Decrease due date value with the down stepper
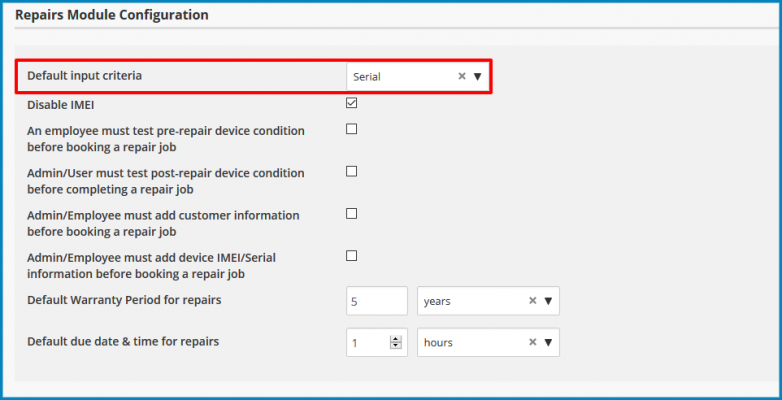This screenshot has width=782, height=400. pos(396,346)
